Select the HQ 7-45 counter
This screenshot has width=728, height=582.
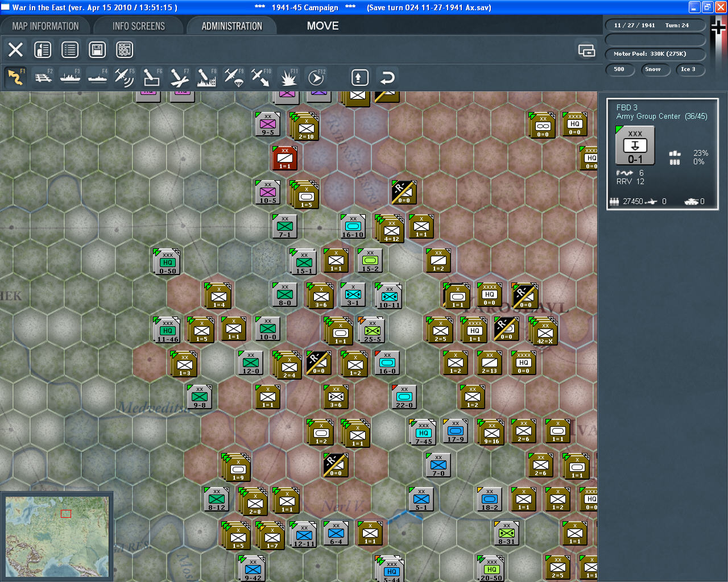pos(423,432)
